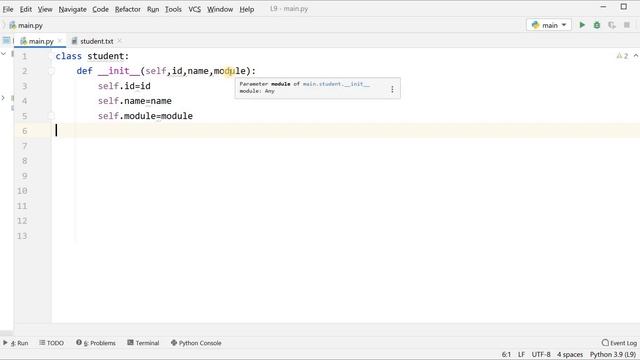This screenshot has width=640, height=360.
Task: Open the Problems tool window
Action: [96, 343]
